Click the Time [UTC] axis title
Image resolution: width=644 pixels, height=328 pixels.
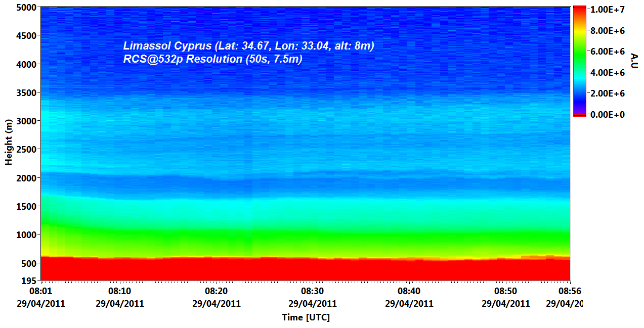point(306,317)
